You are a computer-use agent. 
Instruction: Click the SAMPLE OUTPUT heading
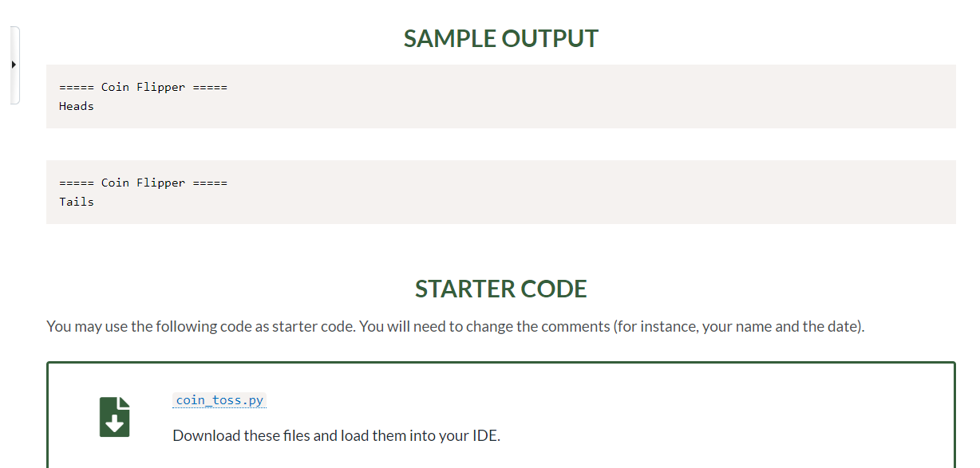(x=501, y=37)
